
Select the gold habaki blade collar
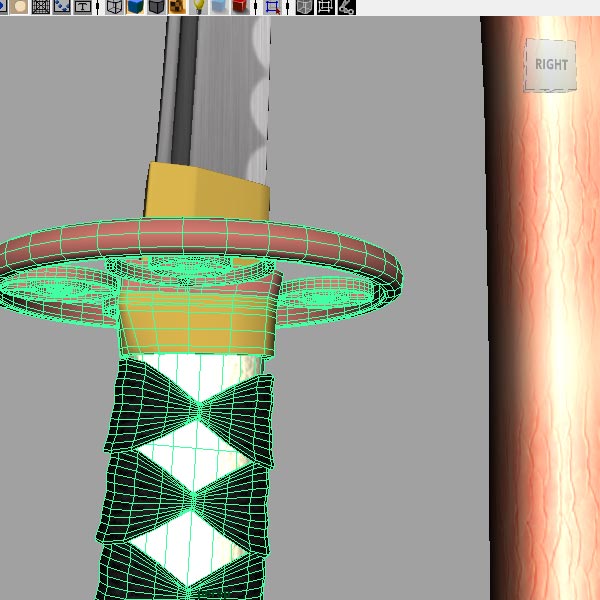[207, 191]
